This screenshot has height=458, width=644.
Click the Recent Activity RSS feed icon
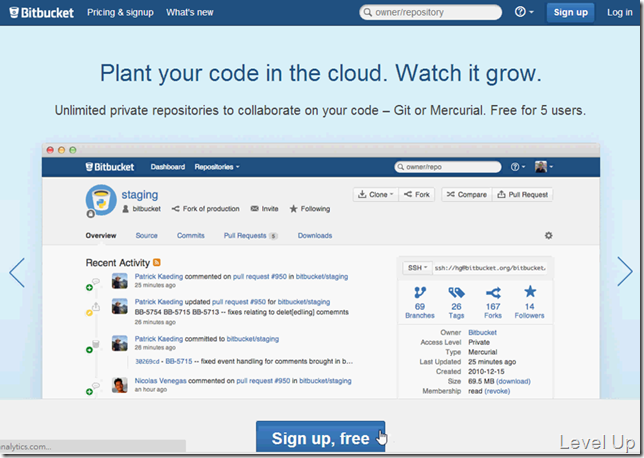coord(156,262)
